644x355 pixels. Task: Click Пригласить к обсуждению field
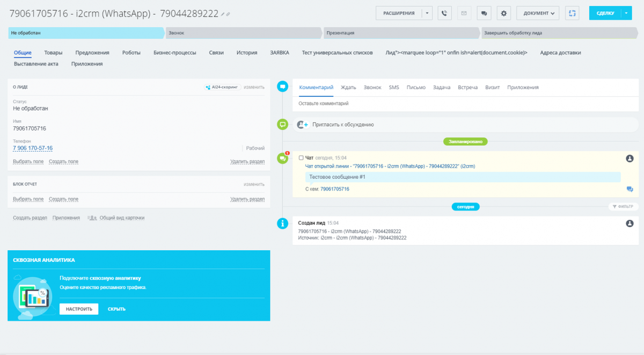click(x=465, y=125)
